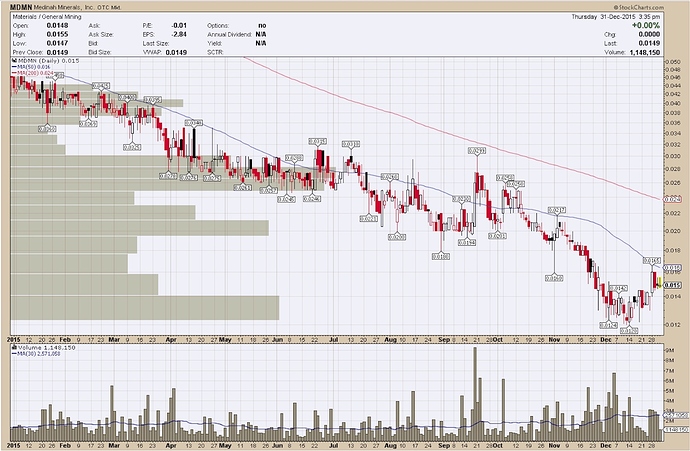Click the blue 0.016 tag on the price axis
The width and height of the screenshot is (690, 451).
coord(672,268)
